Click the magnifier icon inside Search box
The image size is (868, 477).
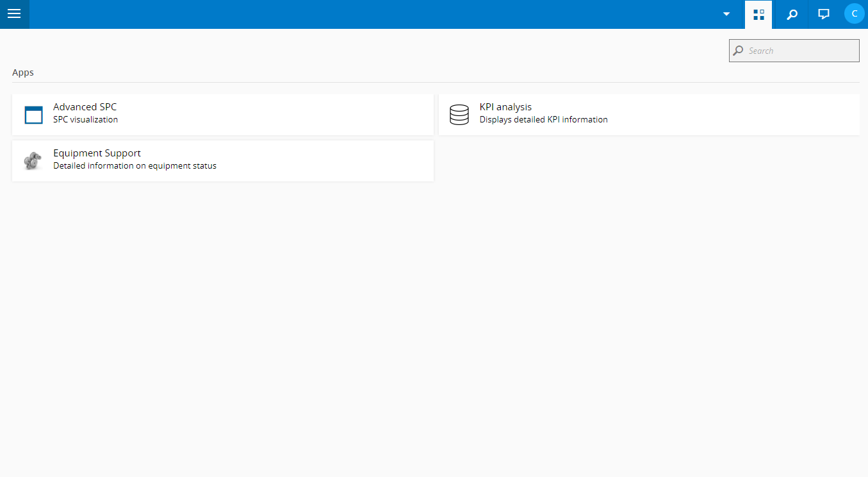tap(739, 51)
